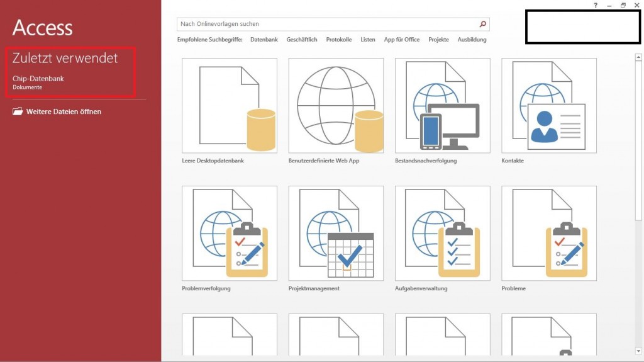
Task: Select the Problemverfolgung template
Action: coord(229,233)
